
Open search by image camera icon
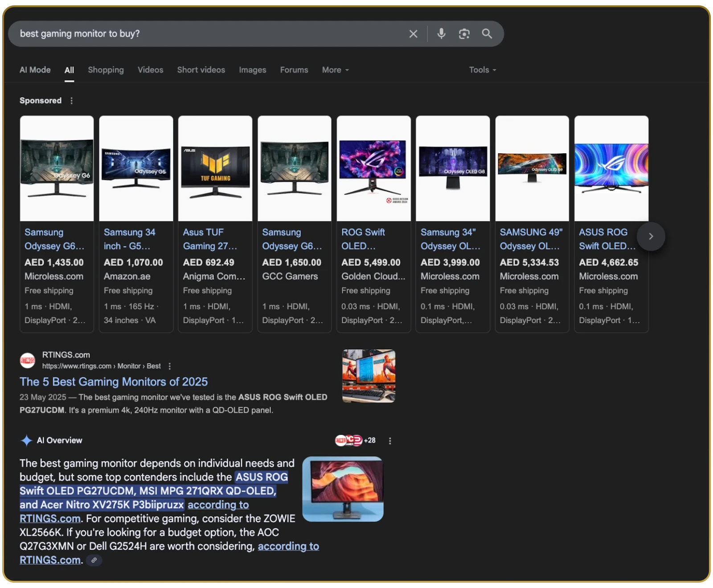click(x=464, y=34)
